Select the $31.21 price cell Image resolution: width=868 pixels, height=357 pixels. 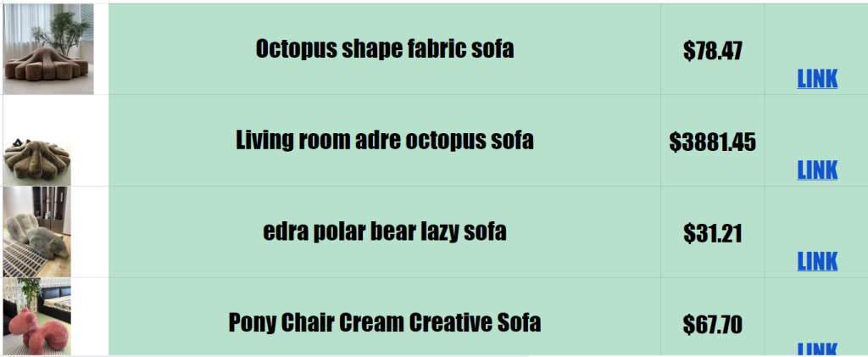click(x=712, y=232)
